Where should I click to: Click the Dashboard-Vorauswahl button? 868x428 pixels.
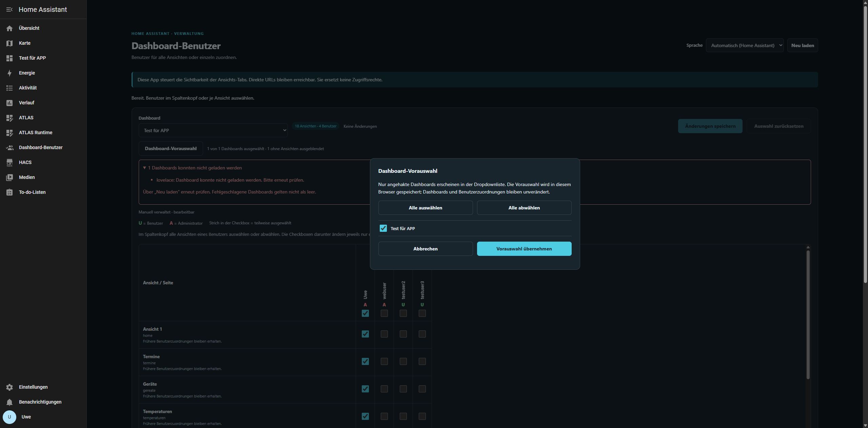point(171,148)
